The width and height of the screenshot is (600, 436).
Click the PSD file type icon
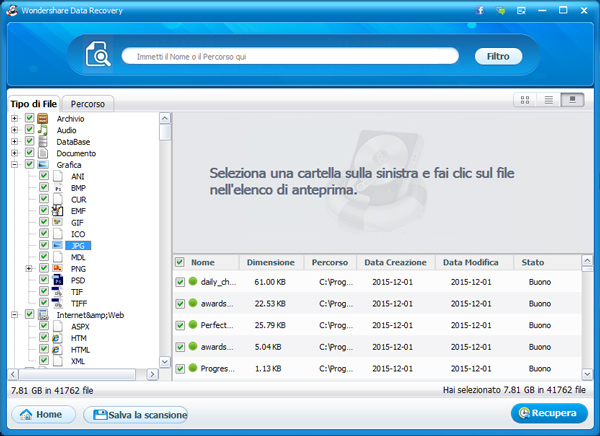coord(58,280)
